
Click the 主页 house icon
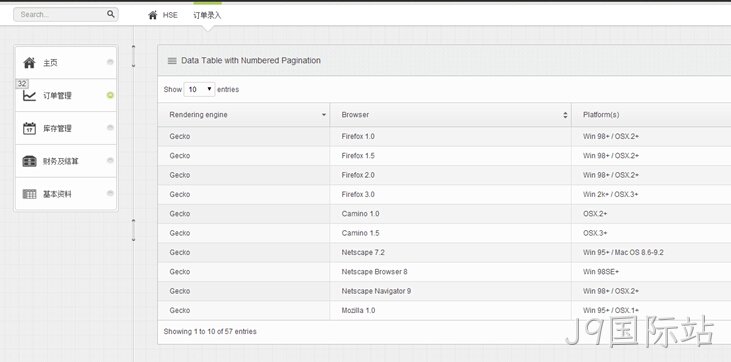tap(29, 63)
